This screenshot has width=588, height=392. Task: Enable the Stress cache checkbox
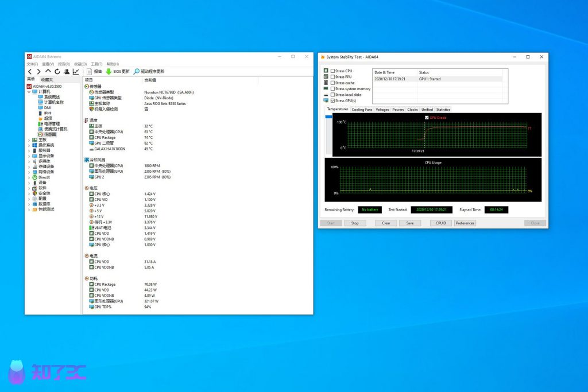332,83
